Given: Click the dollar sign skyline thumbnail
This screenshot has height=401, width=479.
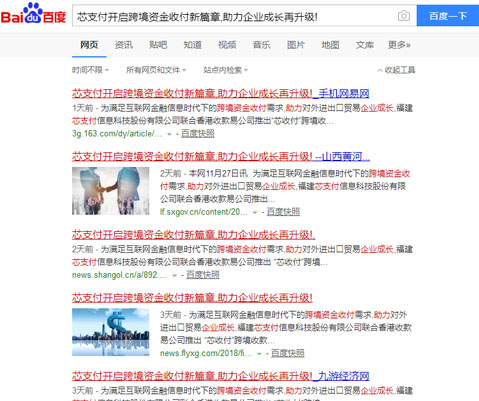Looking at the screenshot, I should pos(111,332).
